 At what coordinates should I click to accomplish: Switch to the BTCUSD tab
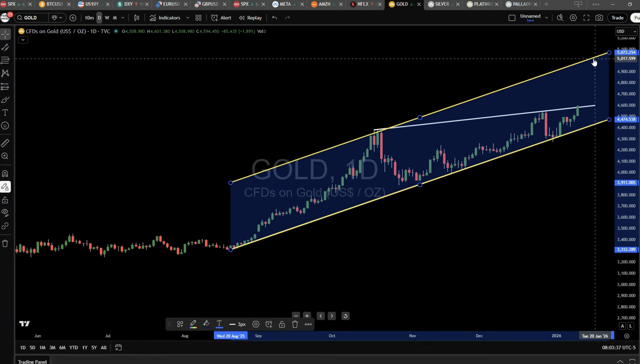click(x=54, y=4)
